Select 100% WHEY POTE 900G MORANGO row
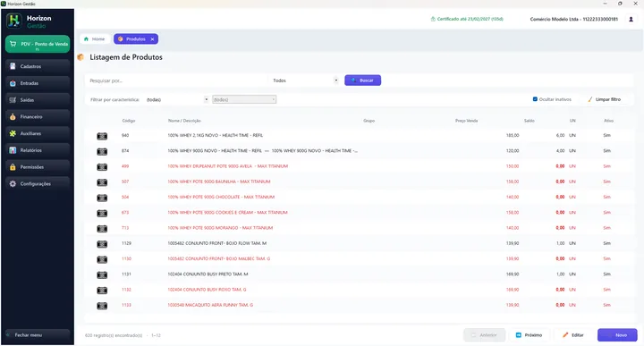 [359, 228]
